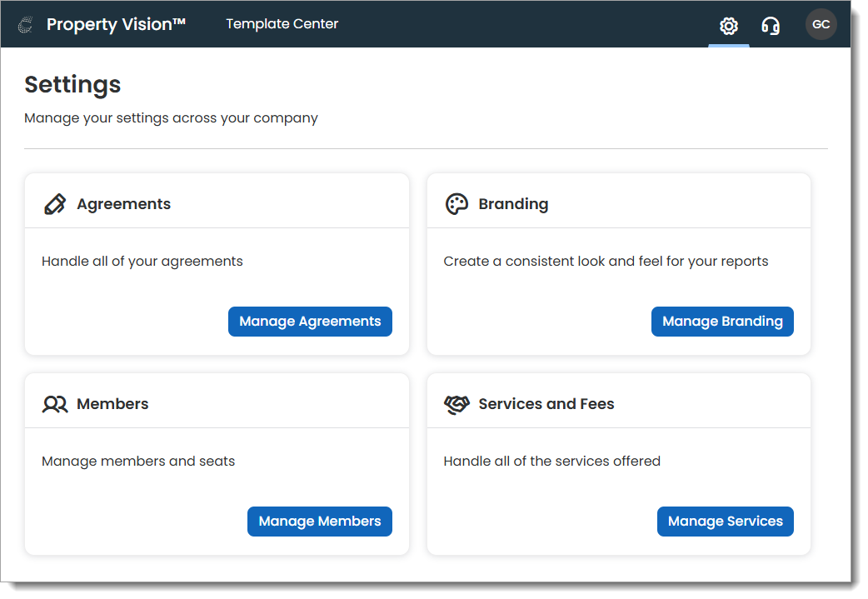The image size is (868, 599).
Task: Click the handshake icon for Services and Fees
Action: (x=456, y=404)
